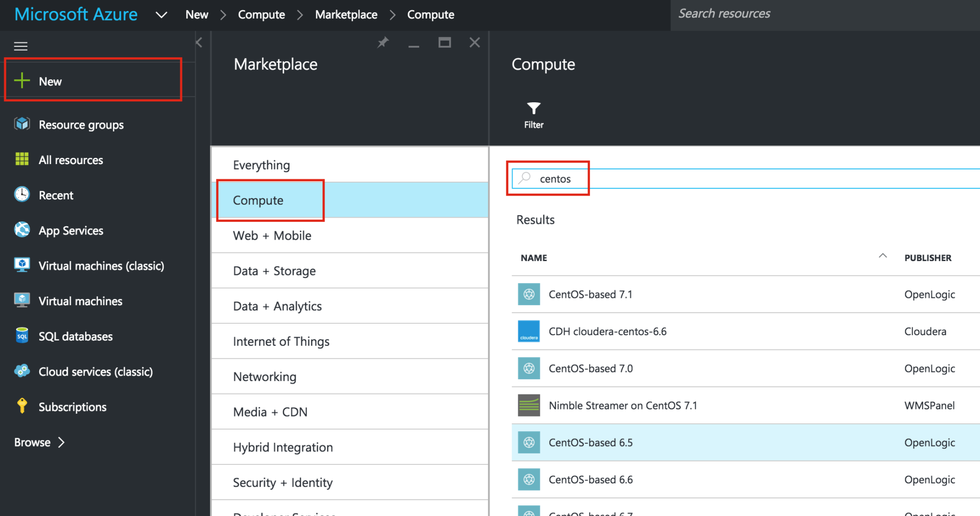Click the Virtual machines monitor icon
This screenshot has height=516, width=980.
point(22,301)
